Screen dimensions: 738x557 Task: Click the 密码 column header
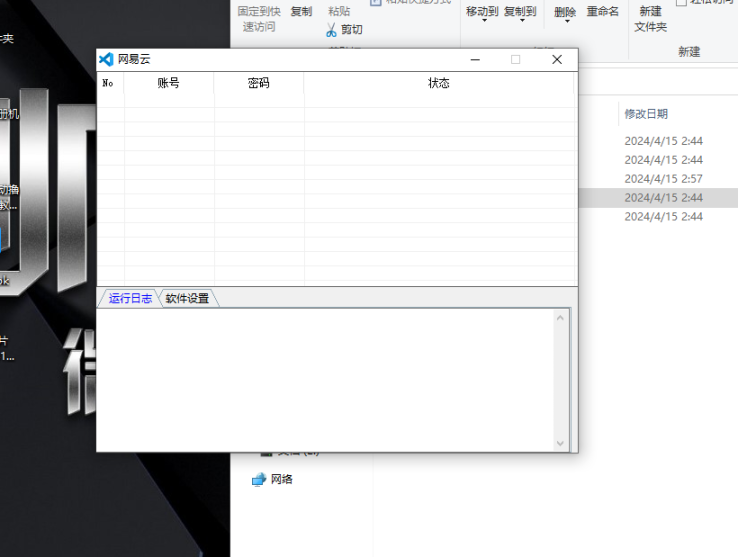(x=258, y=83)
